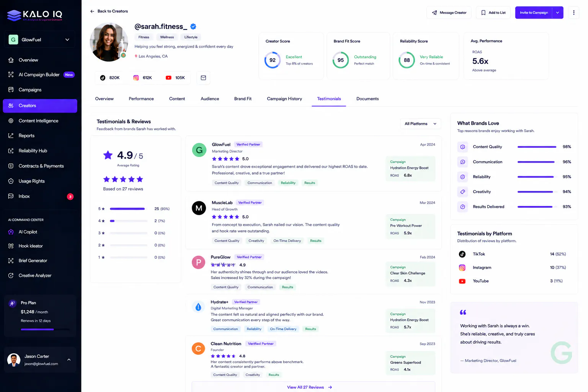Click the Results Delivered icon in What Brands Love

(462, 207)
